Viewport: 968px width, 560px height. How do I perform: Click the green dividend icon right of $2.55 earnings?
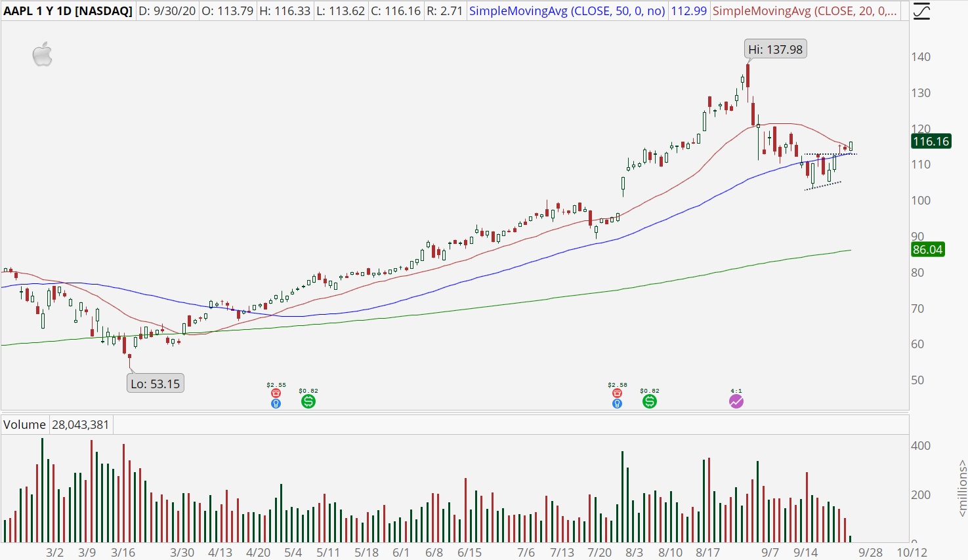(308, 401)
